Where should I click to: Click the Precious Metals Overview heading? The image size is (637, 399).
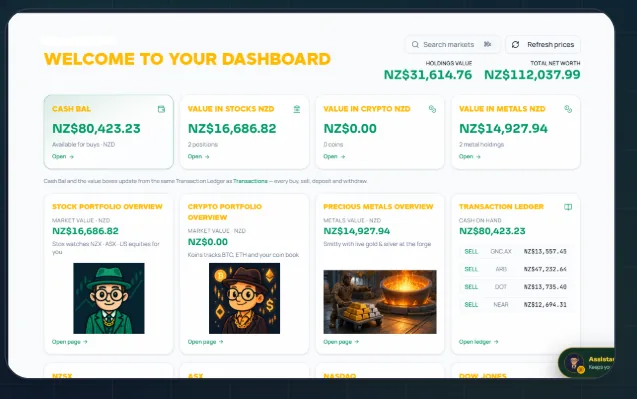pos(378,206)
